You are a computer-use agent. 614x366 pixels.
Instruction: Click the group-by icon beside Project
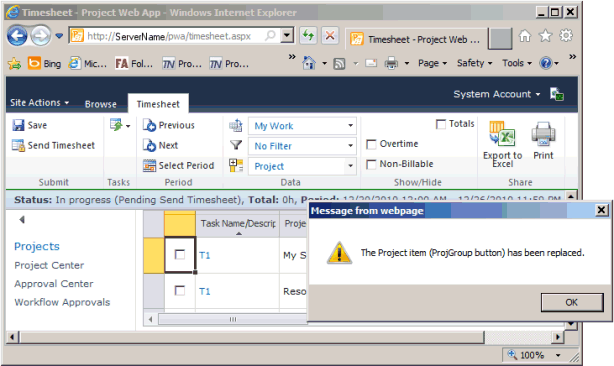tap(236, 166)
